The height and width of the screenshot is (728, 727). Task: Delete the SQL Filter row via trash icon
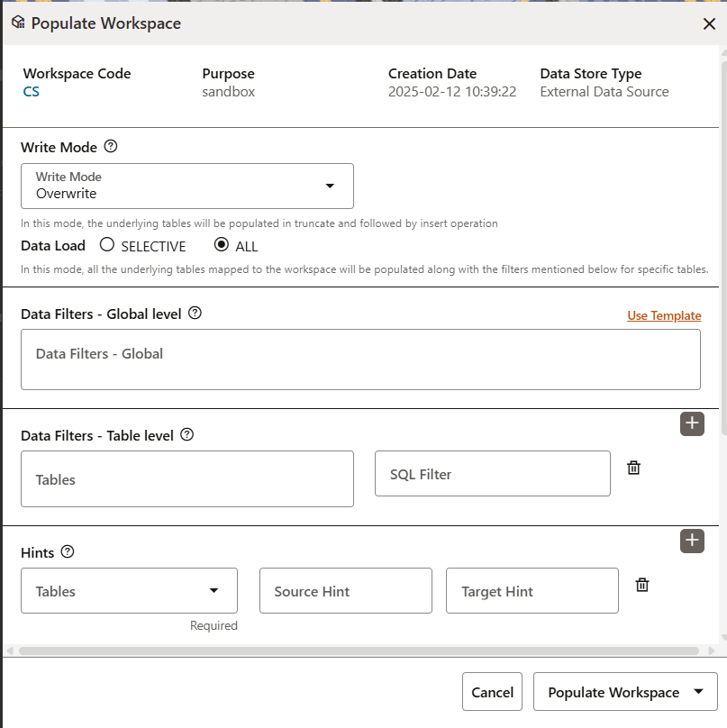tap(633, 468)
